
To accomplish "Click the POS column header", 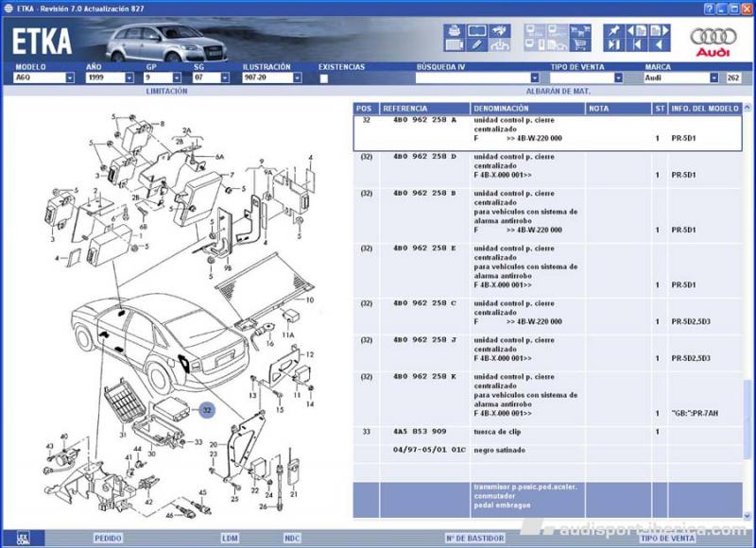I will click(366, 109).
